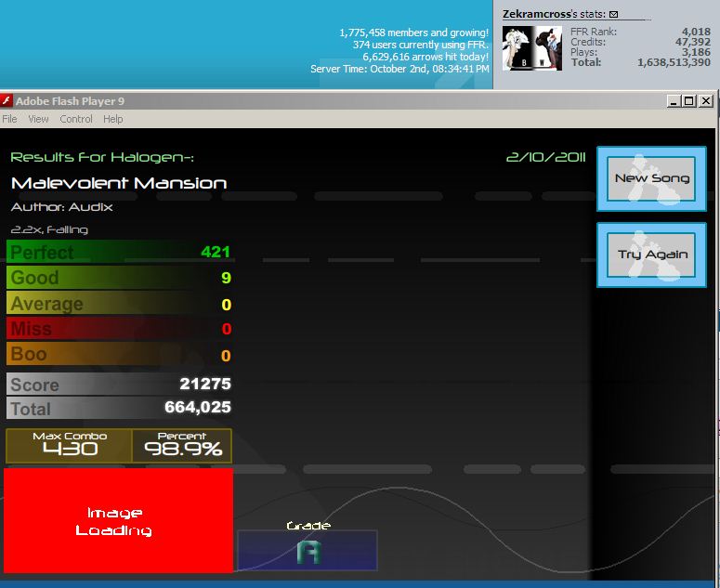Click the Grade A badge

(x=308, y=550)
